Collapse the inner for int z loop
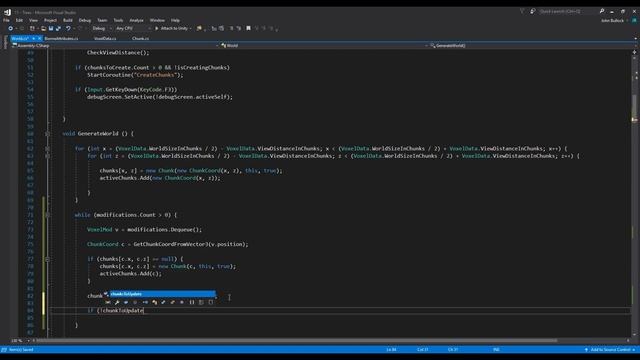 pyautogui.click(x=47, y=156)
